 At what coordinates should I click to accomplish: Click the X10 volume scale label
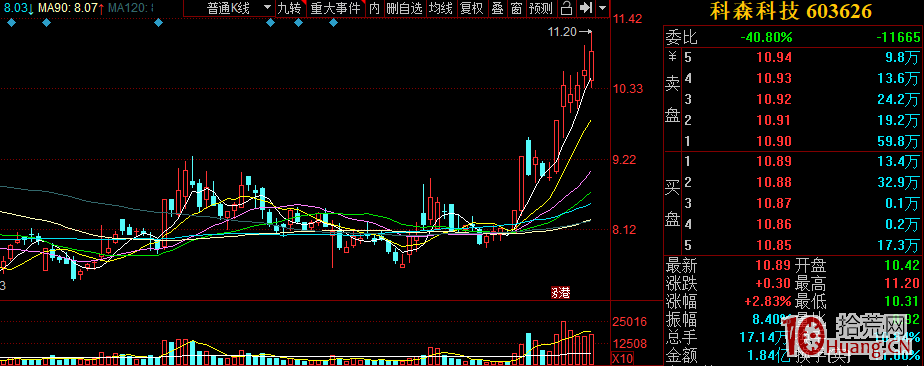tap(623, 358)
